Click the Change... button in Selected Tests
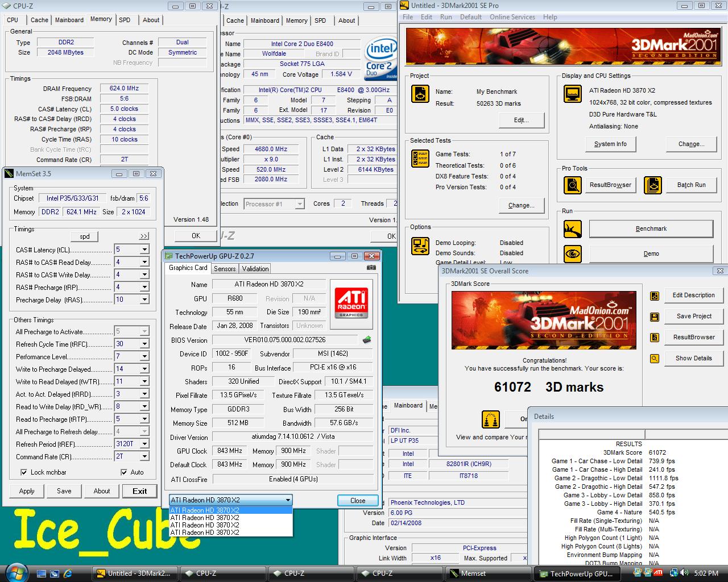The height and width of the screenshot is (582, 728). (x=522, y=206)
